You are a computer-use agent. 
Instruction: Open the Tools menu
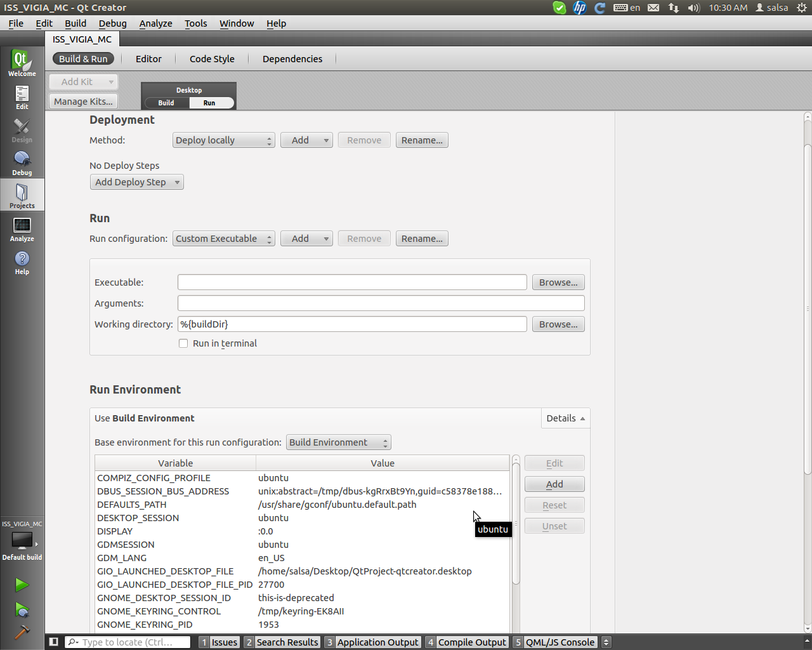[195, 23]
